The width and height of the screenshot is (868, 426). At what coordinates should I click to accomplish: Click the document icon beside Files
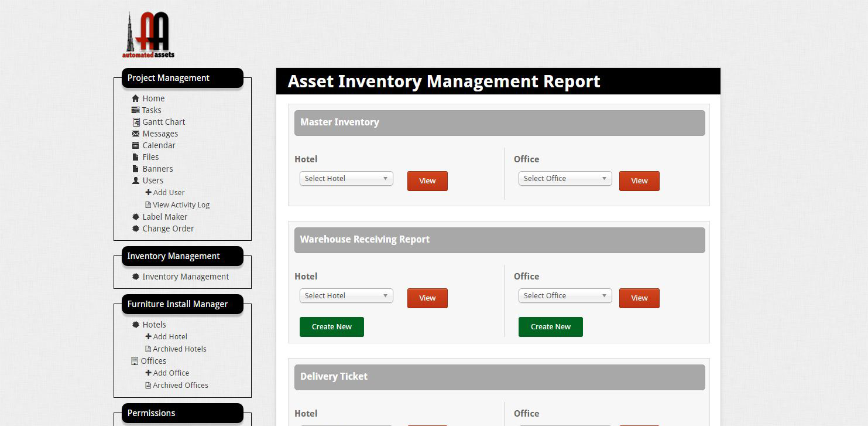(x=136, y=157)
